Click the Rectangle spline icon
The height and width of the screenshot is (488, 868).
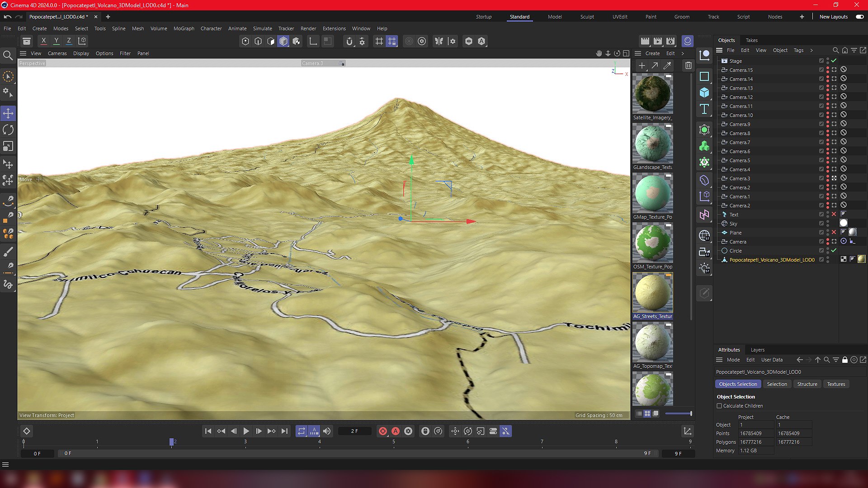[704, 76]
